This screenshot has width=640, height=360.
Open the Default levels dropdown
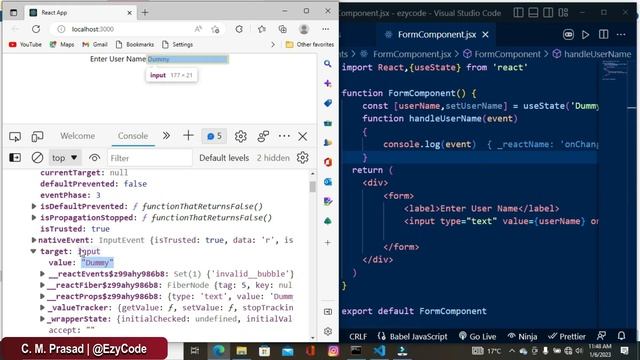(224, 158)
